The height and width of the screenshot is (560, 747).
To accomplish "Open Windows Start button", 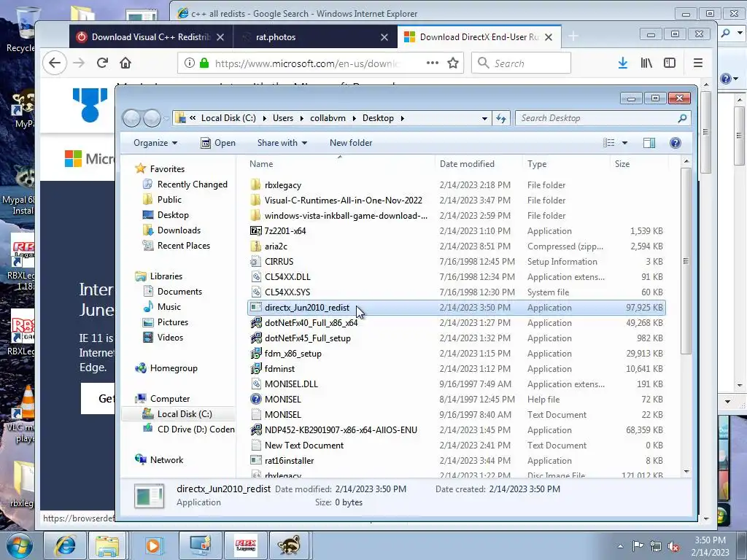I will pyautogui.click(x=18, y=545).
